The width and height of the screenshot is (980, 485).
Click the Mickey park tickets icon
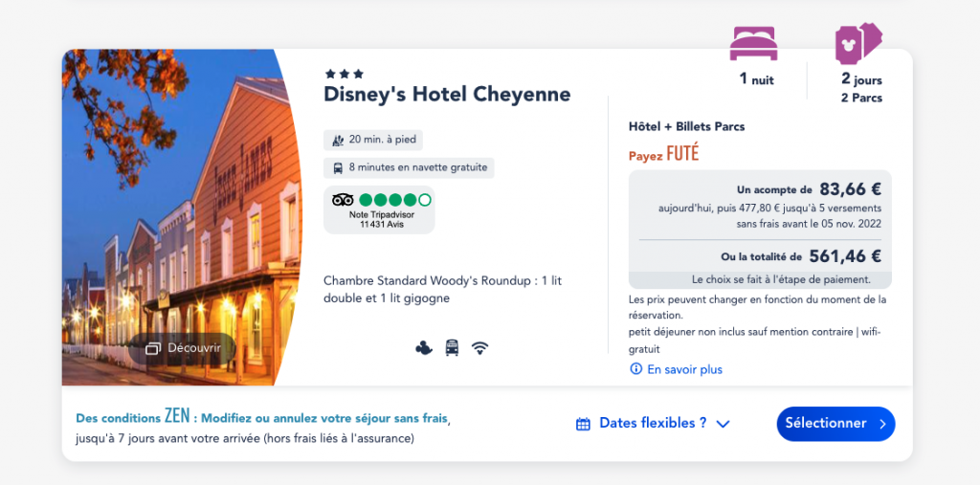(x=858, y=43)
